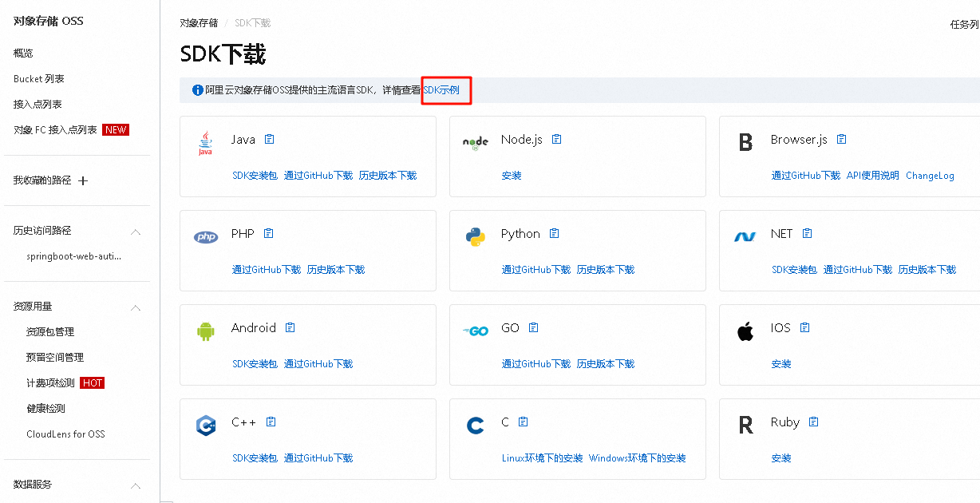Click PHP 通过GitHub下载 link
The image size is (980, 503).
pyautogui.click(x=267, y=269)
